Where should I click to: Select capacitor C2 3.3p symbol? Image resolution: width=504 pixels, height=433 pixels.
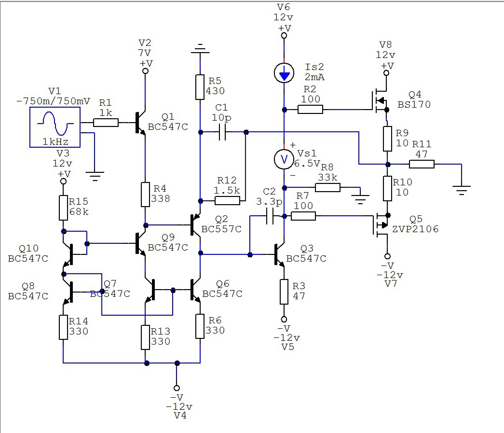270,216
